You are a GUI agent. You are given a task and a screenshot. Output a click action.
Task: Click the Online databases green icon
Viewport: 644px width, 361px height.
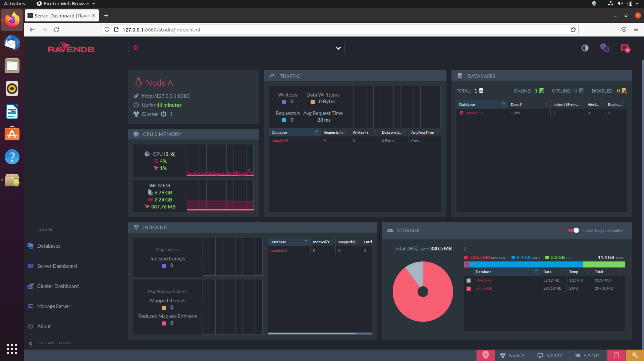tap(541, 91)
